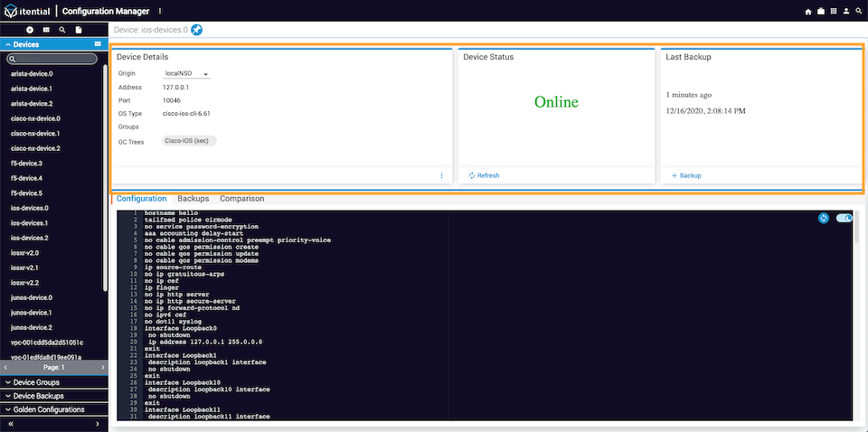Open the user profile icon
This screenshot has height=432, width=868.
[x=846, y=11]
